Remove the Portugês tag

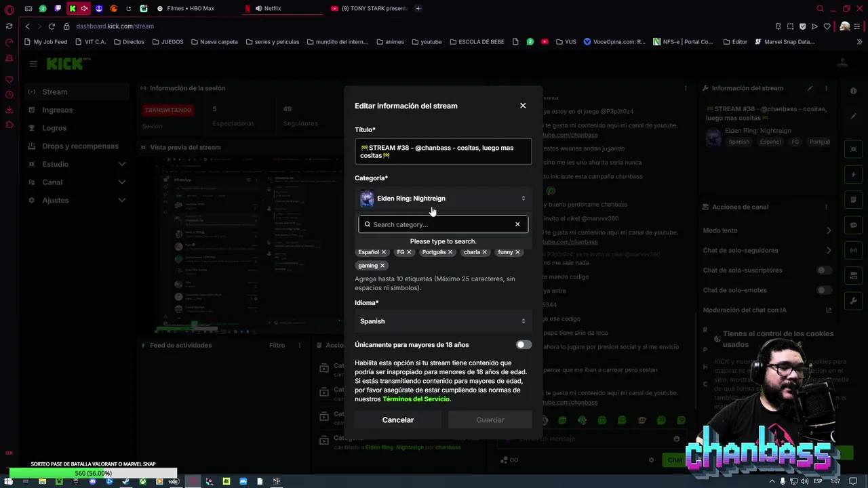point(450,252)
